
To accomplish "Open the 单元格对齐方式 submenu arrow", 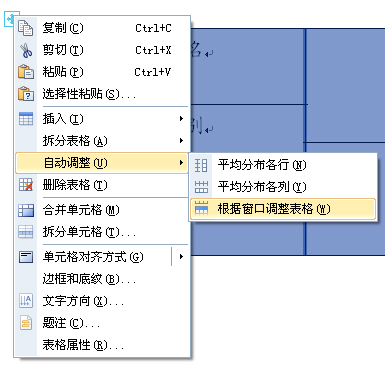I will (181, 256).
